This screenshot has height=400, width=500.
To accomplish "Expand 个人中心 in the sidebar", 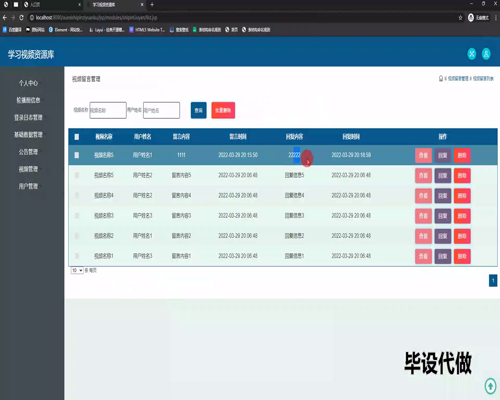I will click(x=28, y=83).
